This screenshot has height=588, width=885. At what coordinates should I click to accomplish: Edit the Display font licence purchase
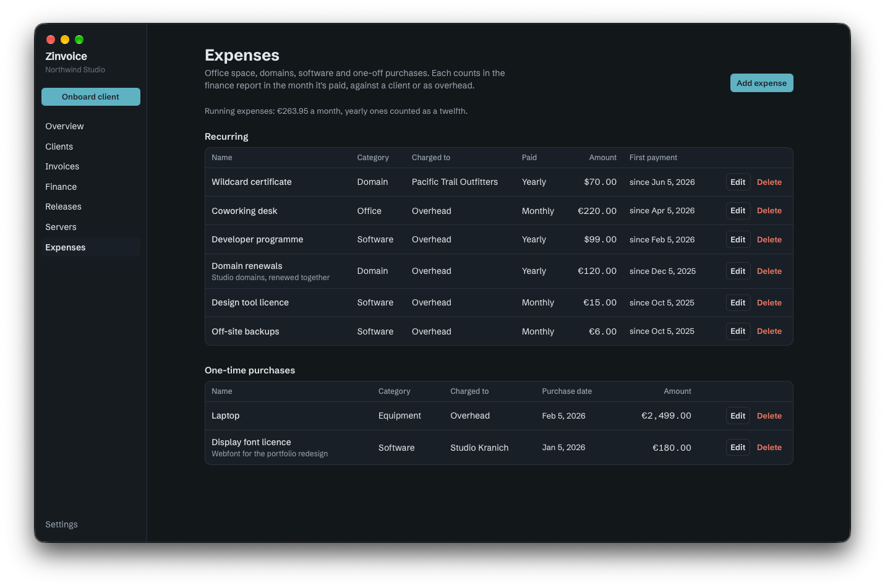pos(738,447)
